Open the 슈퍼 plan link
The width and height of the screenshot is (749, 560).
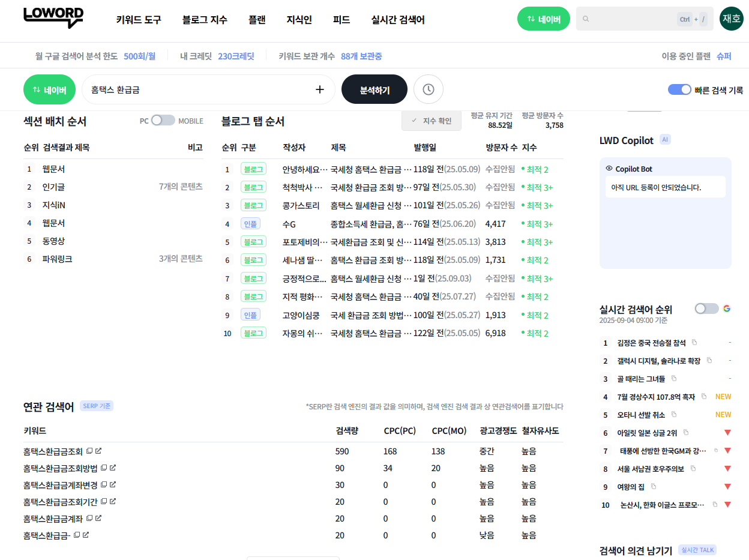coord(724,56)
